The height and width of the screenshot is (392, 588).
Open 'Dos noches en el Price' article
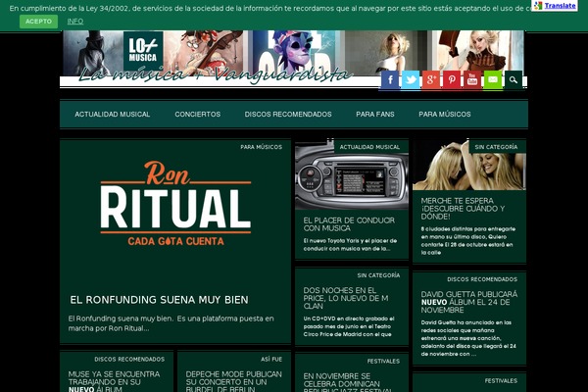coord(346,298)
